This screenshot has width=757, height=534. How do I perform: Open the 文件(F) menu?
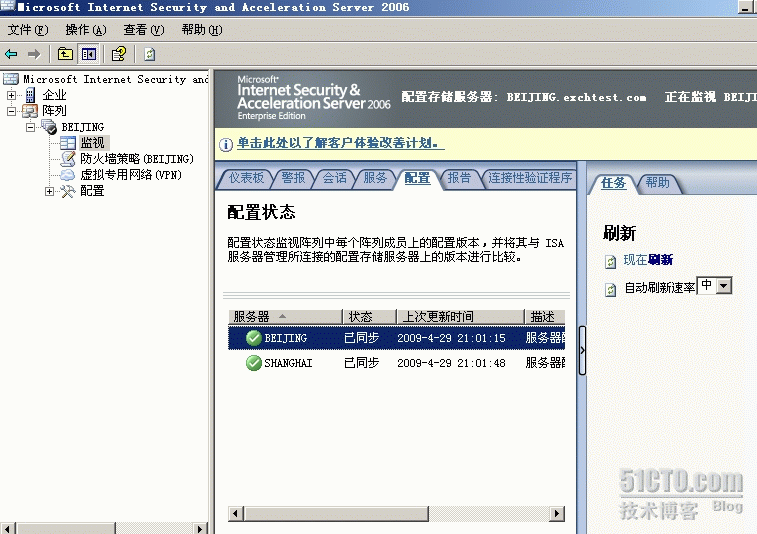tap(28, 30)
